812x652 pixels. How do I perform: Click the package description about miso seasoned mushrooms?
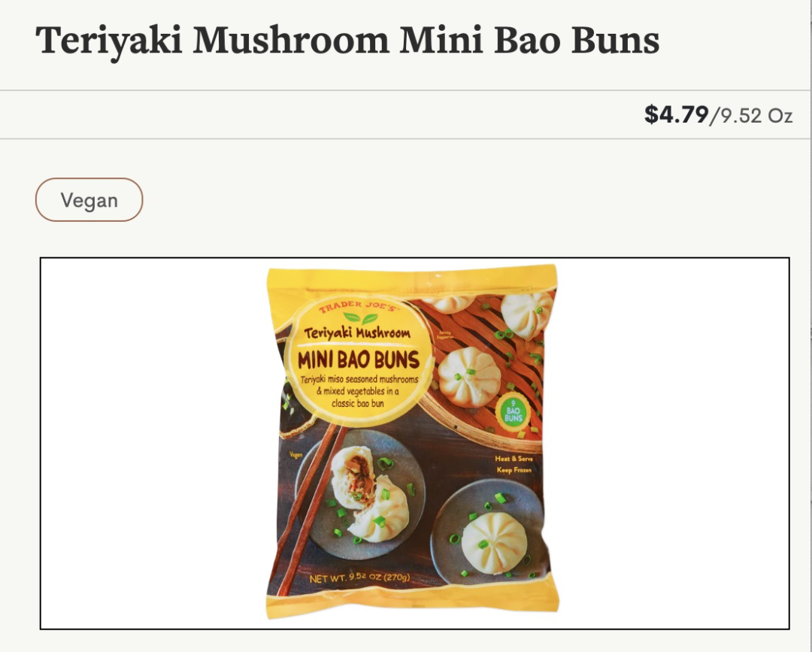359,391
